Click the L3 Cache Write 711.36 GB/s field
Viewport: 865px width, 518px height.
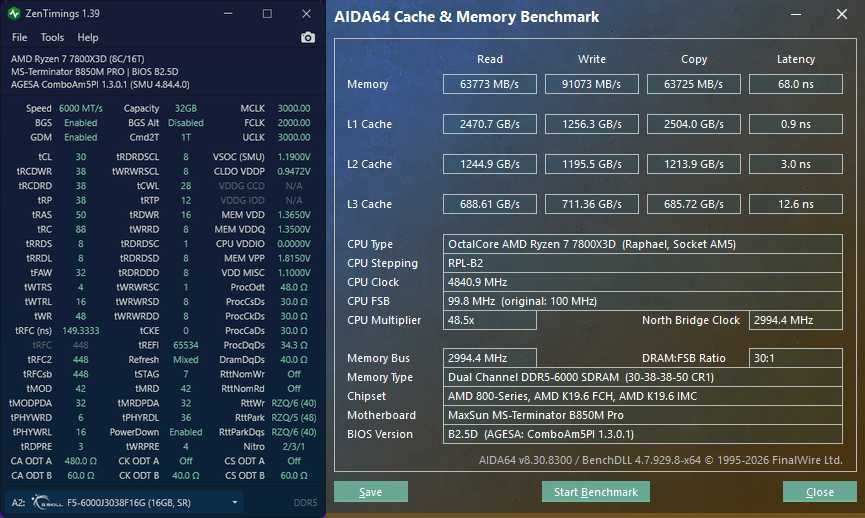pyautogui.click(x=592, y=204)
